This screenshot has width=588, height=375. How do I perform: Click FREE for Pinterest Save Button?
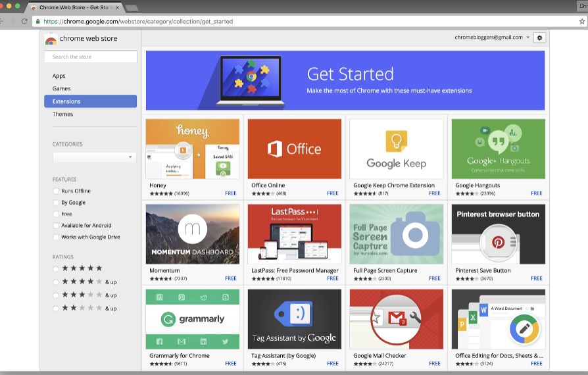pos(537,278)
